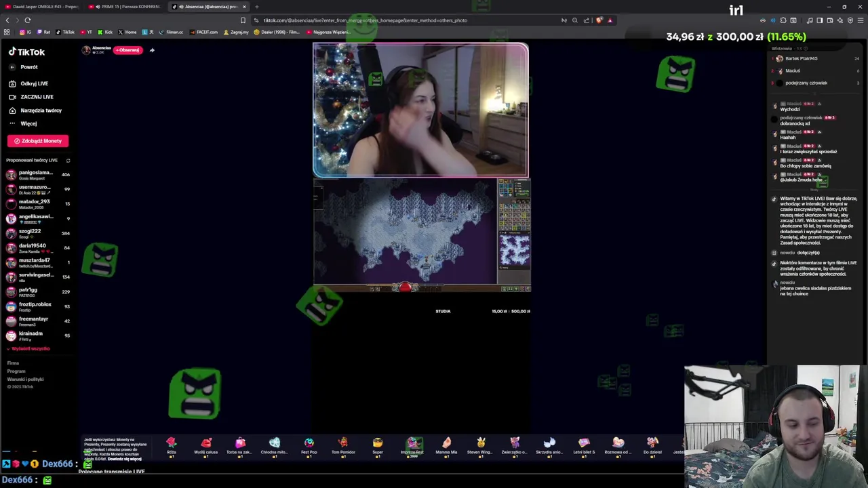Open daria19540 LIVE creator row

point(38,247)
